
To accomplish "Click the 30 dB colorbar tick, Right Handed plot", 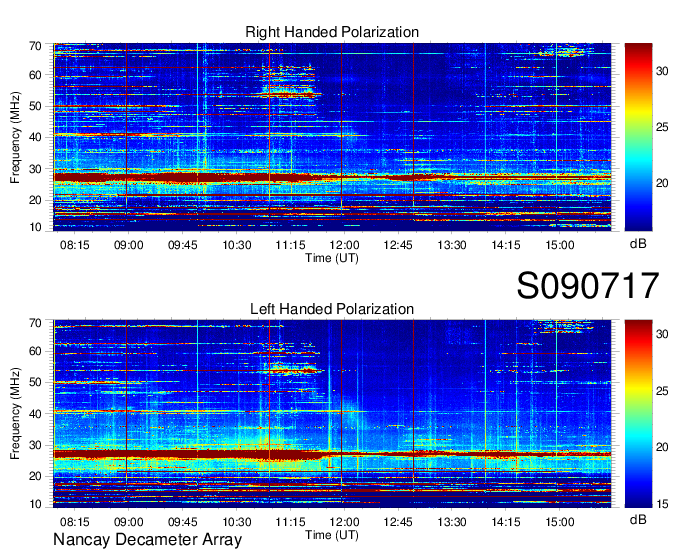I will tap(662, 71).
